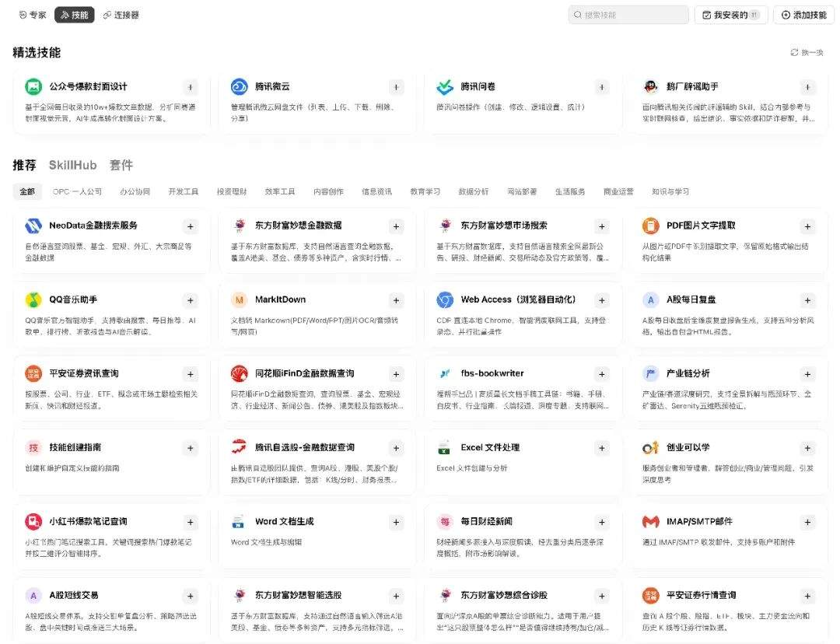Add A股短线交易 via plus icon

tap(191, 596)
